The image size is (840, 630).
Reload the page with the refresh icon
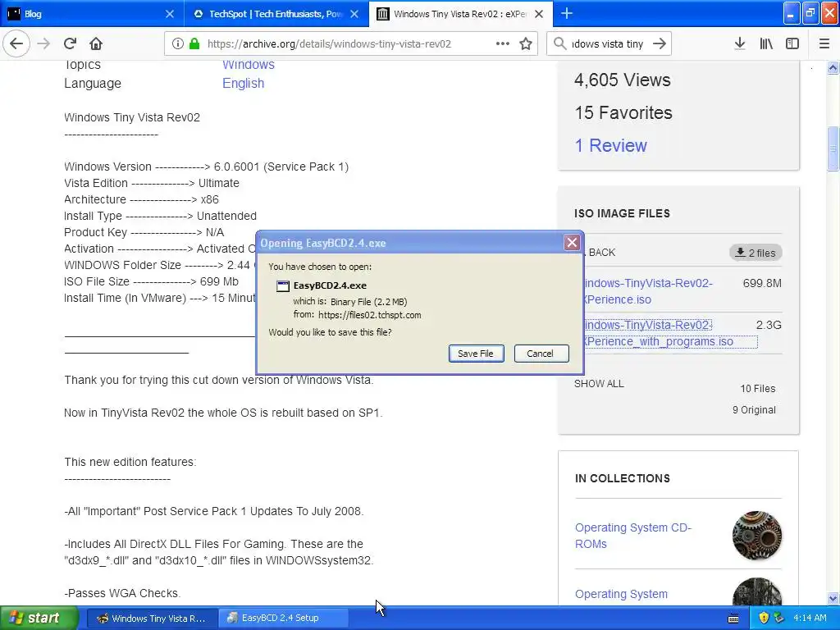(x=70, y=43)
